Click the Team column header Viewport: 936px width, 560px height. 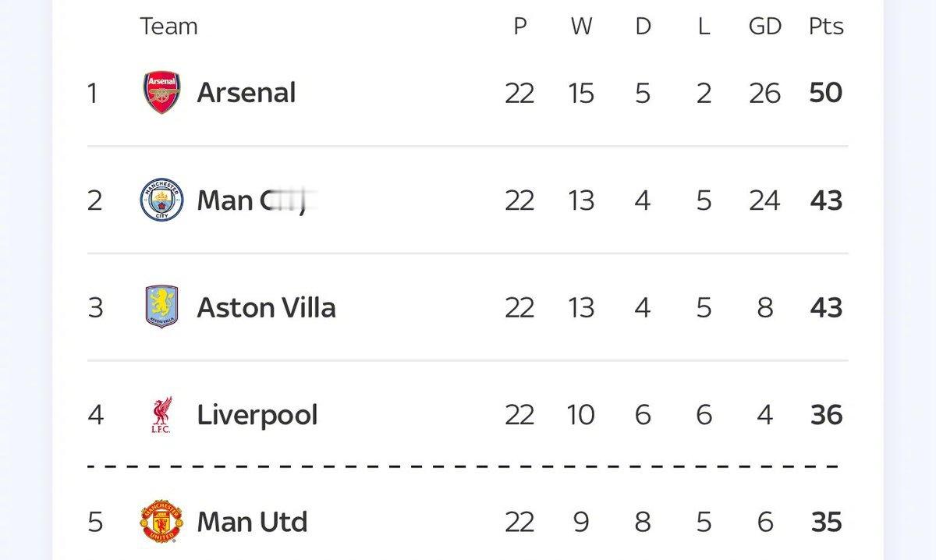[168, 27]
